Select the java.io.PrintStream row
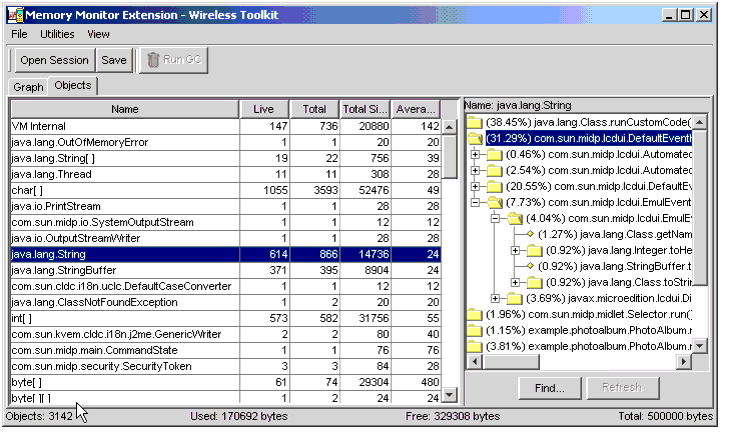This screenshot has width=750, height=432. click(225, 206)
